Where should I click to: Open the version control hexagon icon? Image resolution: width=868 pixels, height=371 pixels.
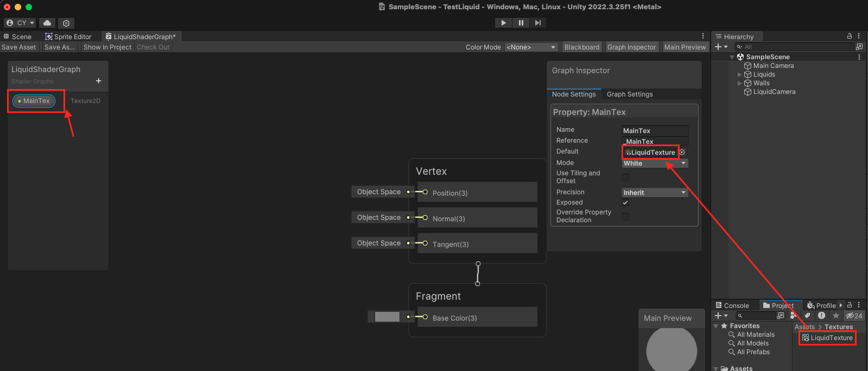point(66,23)
